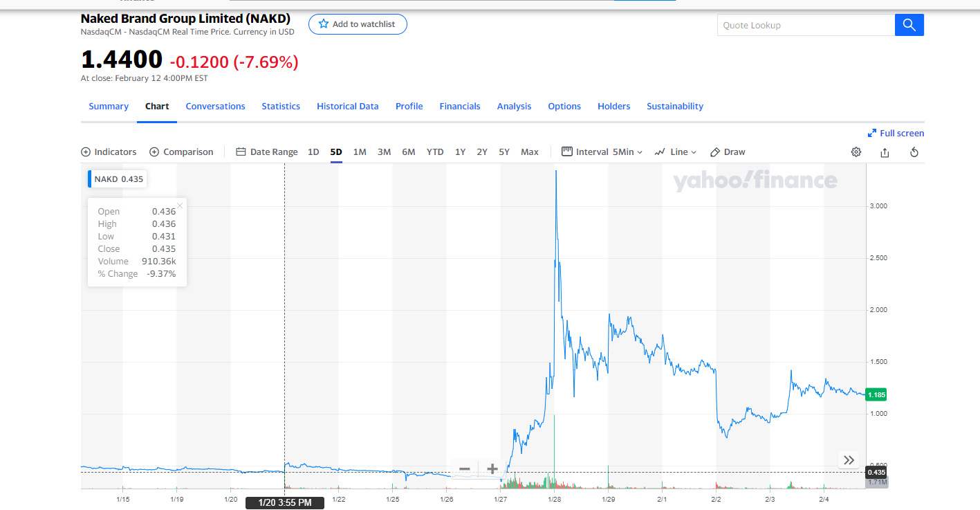Select the YTD range
This screenshot has width=980, height=510.
click(435, 152)
